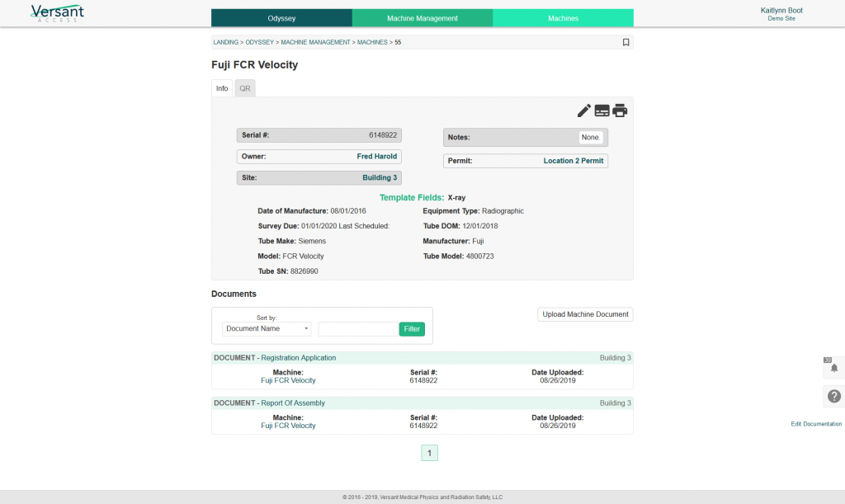Click Demo Site text under user name

coord(781,18)
